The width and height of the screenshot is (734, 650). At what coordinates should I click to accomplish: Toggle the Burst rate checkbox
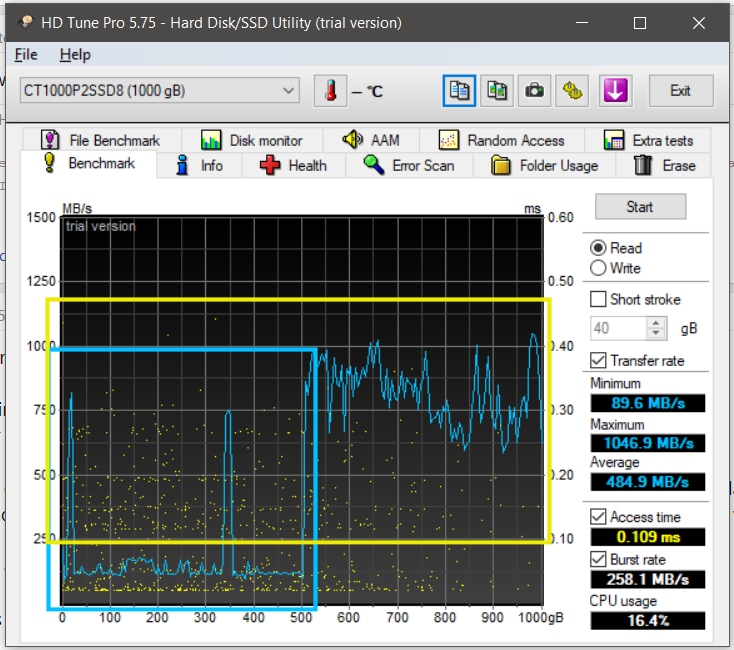(598, 559)
